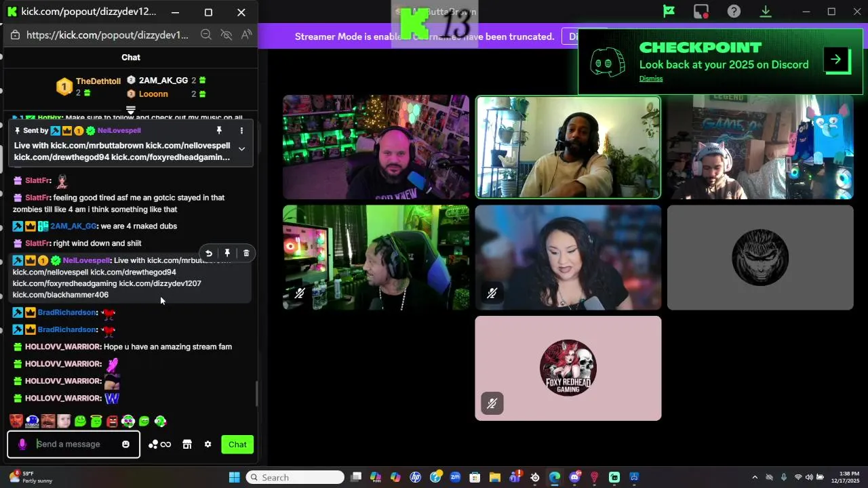
Task: Insert the first quick emote face
Action: click(x=16, y=422)
